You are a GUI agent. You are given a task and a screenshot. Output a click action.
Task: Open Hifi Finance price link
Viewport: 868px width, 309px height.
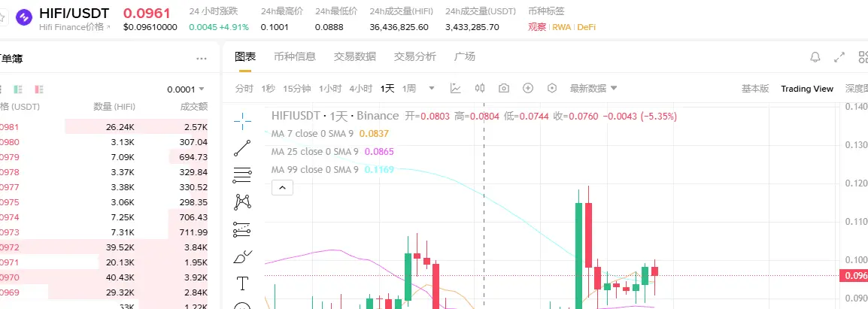coord(74,26)
